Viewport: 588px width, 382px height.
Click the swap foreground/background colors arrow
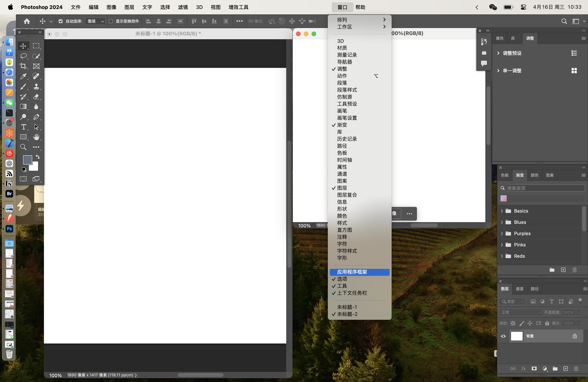pos(38,157)
